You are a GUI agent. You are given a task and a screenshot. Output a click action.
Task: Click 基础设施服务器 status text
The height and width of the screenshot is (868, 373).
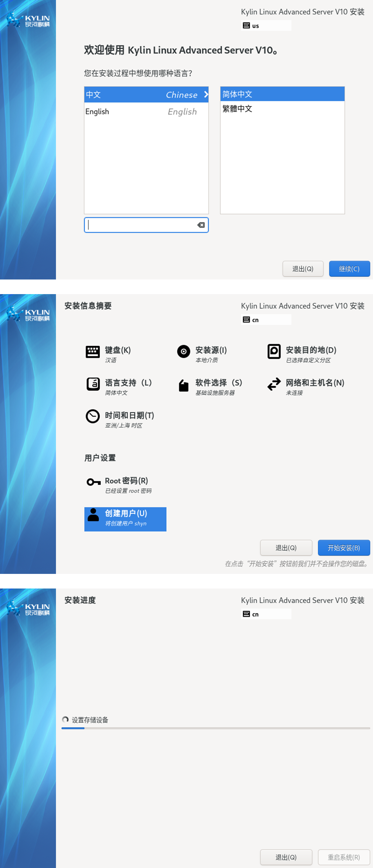click(215, 393)
